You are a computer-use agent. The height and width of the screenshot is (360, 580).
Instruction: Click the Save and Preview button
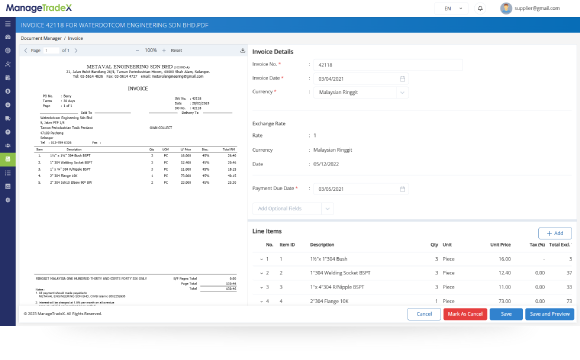(549, 314)
